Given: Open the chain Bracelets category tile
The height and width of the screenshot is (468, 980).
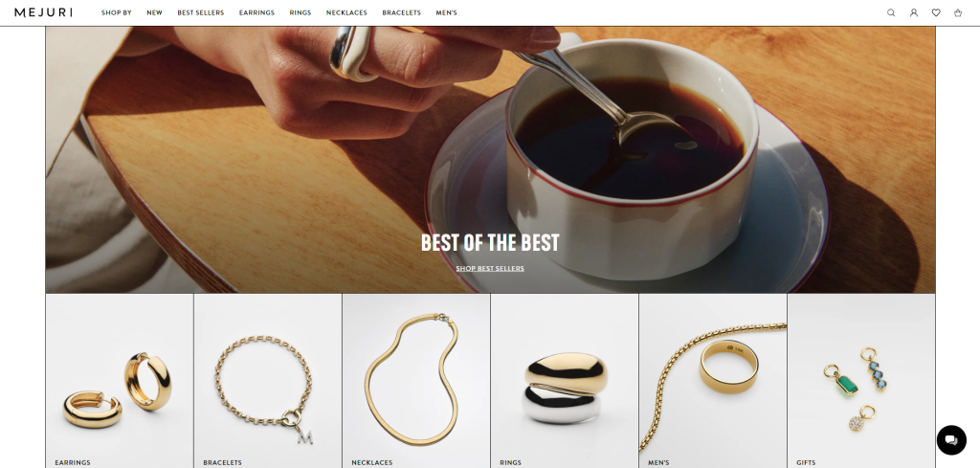Looking at the screenshot, I should 268,381.
